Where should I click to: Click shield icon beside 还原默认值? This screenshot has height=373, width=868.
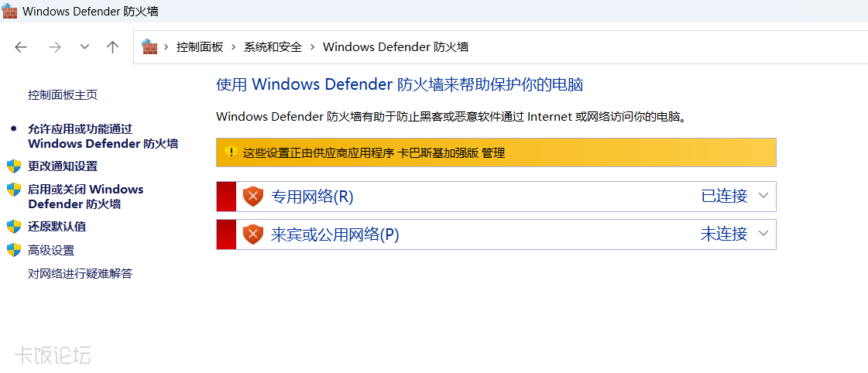pyautogui.click(x=14, y=226)
